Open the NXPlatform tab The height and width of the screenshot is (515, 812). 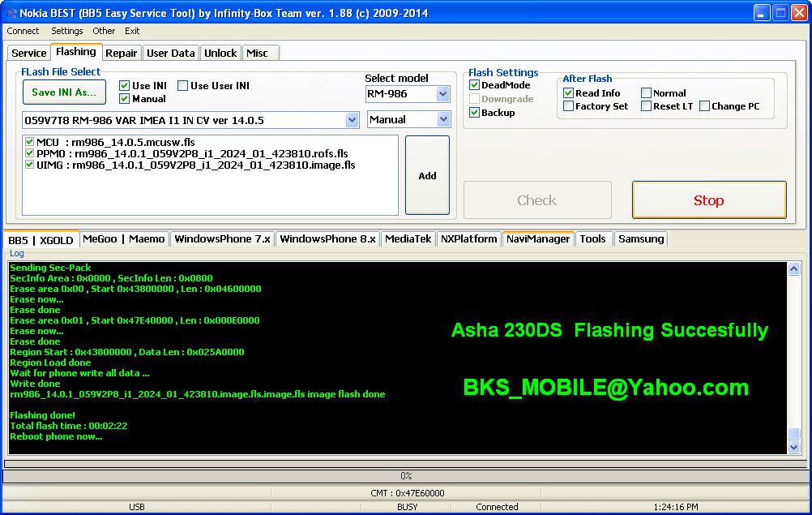(x=468, y=239)
